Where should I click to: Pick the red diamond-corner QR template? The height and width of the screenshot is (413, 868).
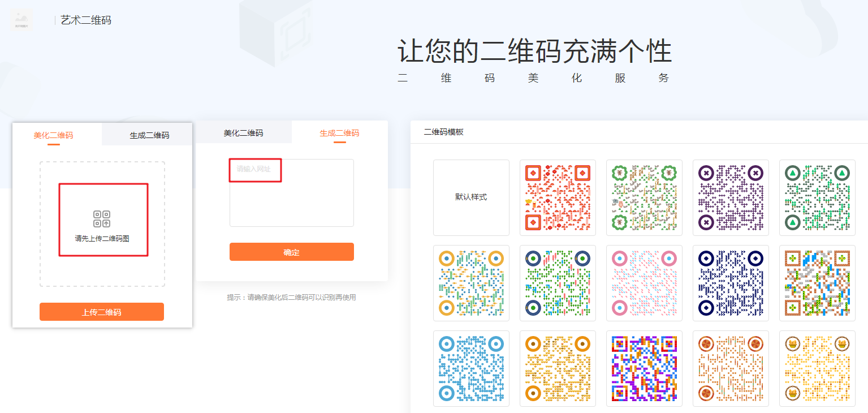point(558,197)
